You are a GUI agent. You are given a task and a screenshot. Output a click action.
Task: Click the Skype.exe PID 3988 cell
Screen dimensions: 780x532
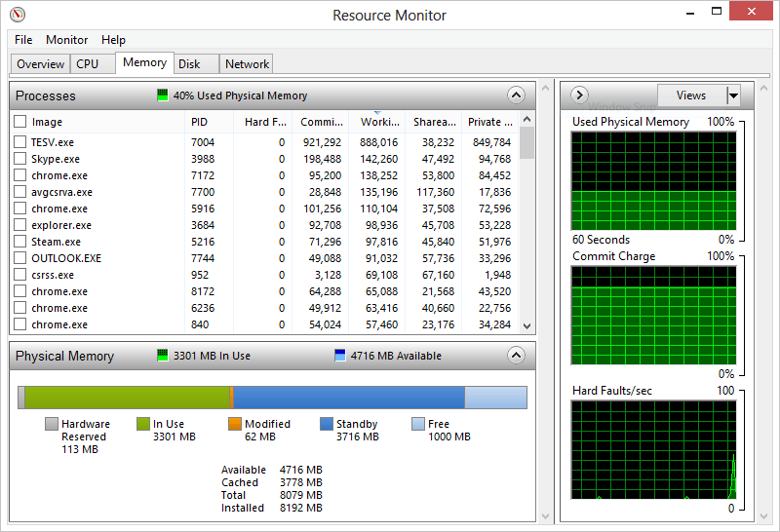coord(203,159)
